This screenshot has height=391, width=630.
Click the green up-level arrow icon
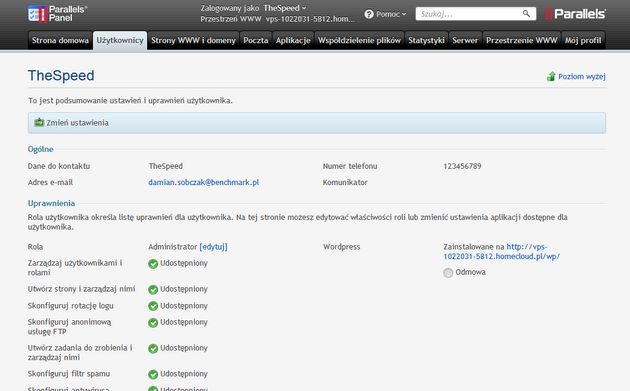point(551,76)
